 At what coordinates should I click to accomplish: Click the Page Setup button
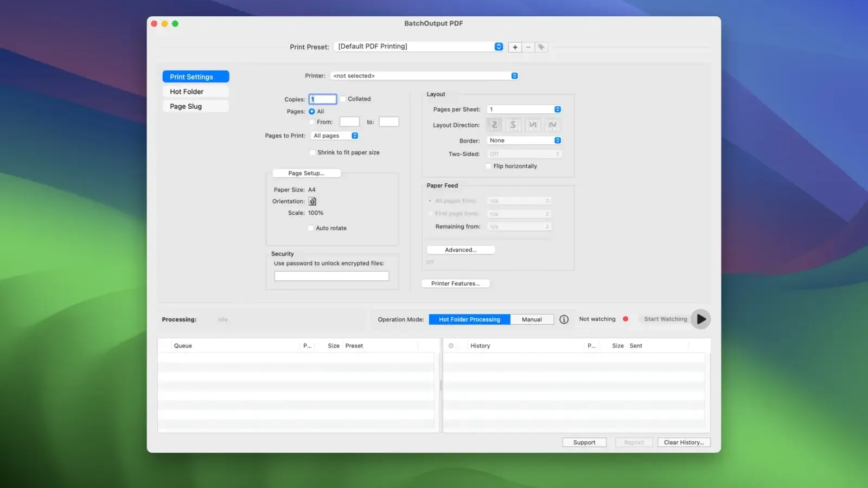point(306,173)
